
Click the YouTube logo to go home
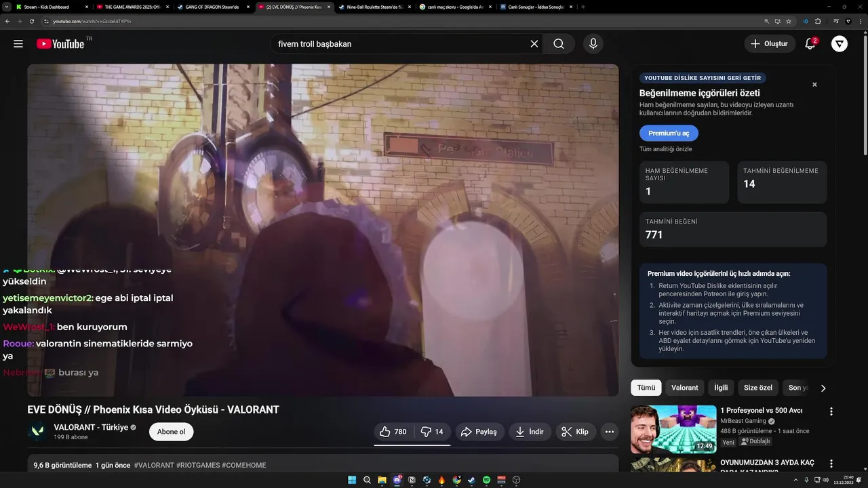pos(60,43)
